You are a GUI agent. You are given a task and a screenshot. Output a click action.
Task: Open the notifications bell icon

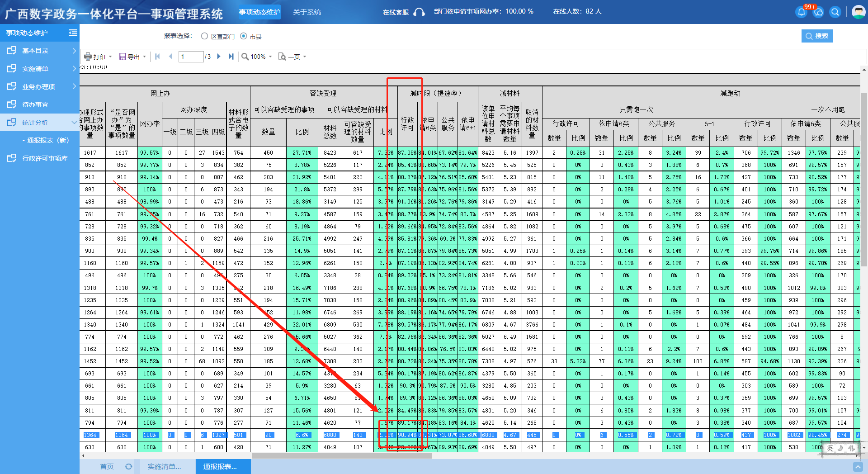coord(801,12)
